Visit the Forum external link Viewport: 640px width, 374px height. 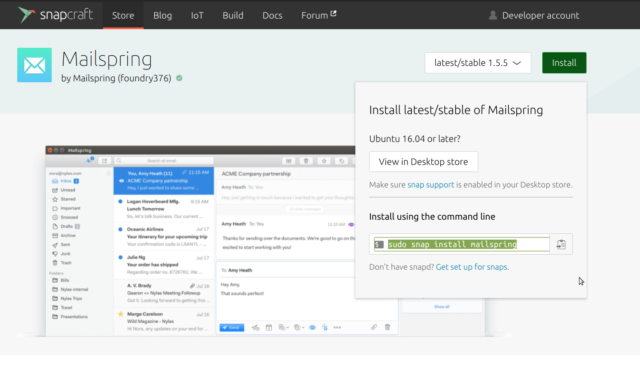point(319,15)
